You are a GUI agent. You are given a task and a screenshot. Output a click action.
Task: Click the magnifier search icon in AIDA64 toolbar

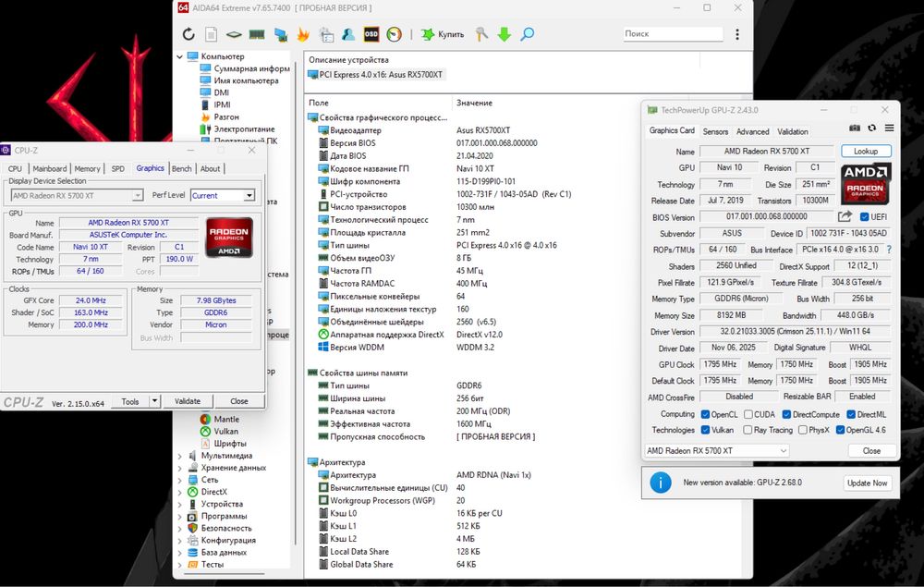528,34
